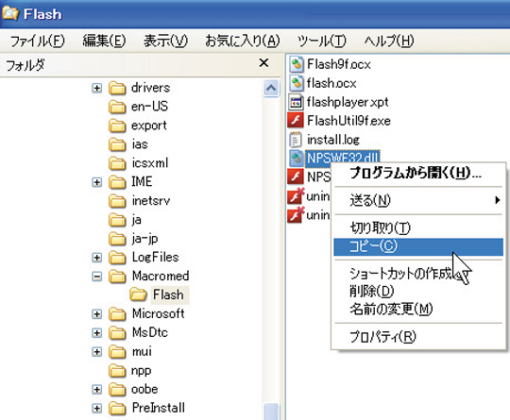Open the 送る(N) submenu
Screen dimensions: 510x420
point(418,200)
